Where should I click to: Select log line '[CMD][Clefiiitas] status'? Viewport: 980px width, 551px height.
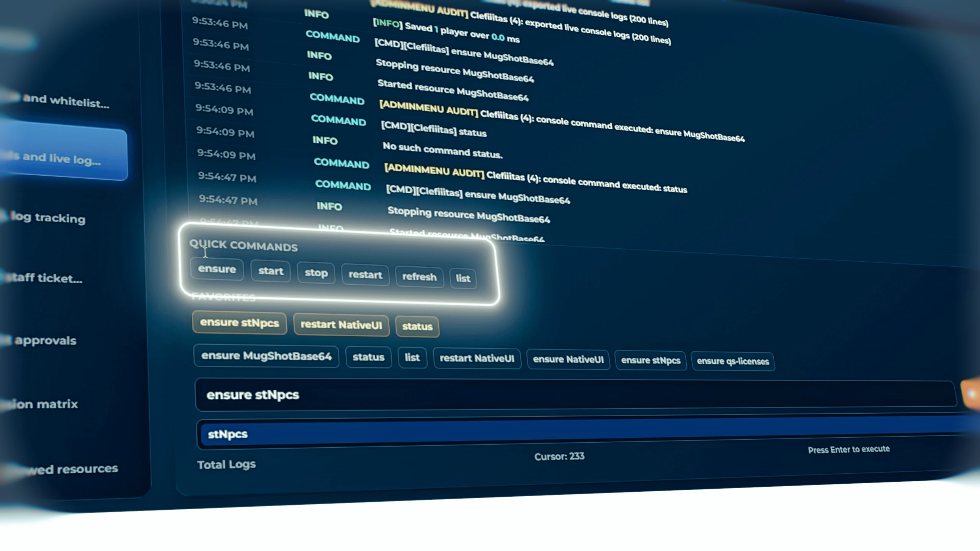tap(434, 129)
